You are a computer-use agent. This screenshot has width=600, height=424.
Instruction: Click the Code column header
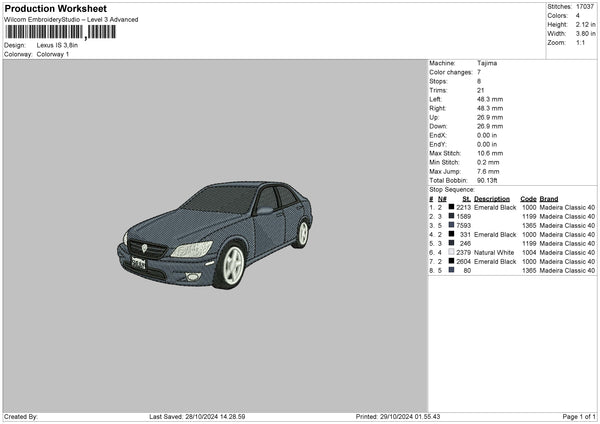point(528,198)
